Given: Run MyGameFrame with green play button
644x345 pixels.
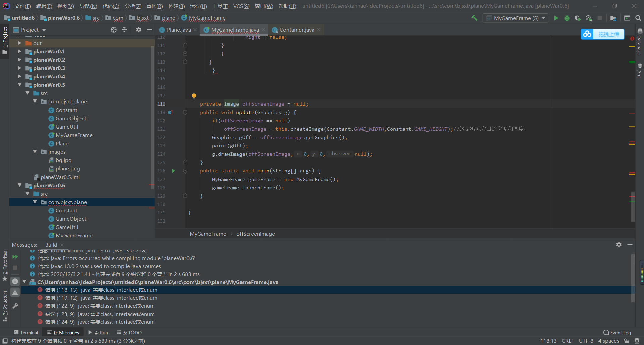Looking at the screenshot, I should pos(556,18).
